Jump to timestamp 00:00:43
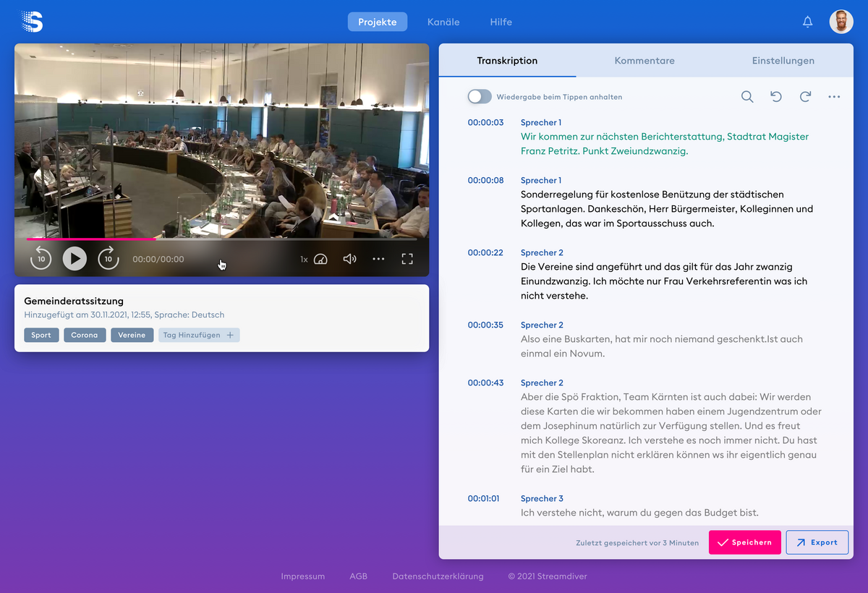 click(485, 383)
